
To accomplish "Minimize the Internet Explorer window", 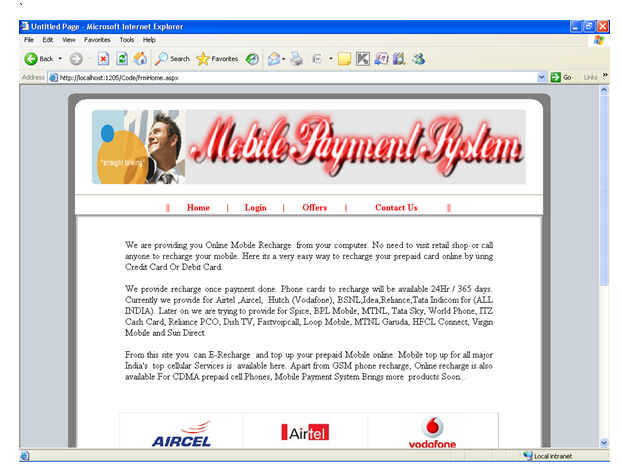I will [x=576, y=27].
